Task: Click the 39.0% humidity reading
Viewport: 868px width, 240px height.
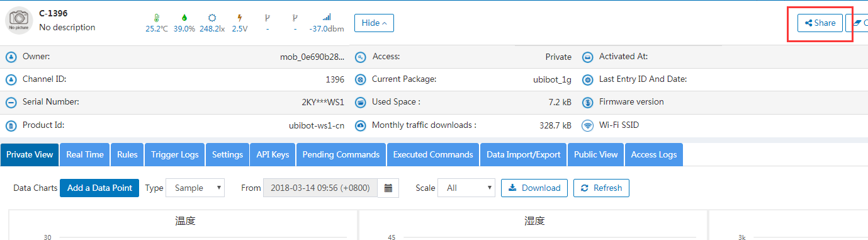Action: (184, 29)
